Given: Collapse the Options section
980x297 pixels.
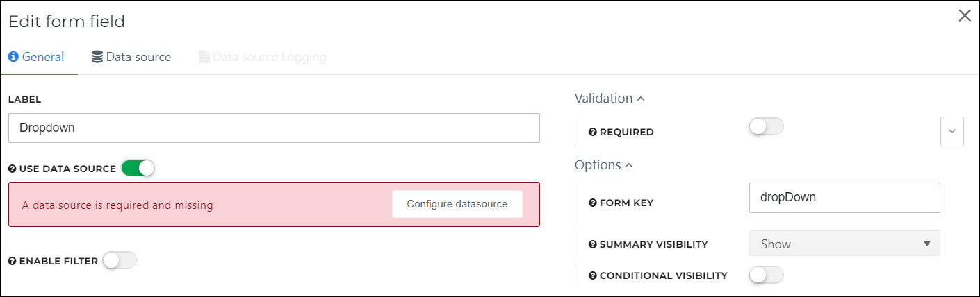Looking at the screenshot, I should click(603, 165).
